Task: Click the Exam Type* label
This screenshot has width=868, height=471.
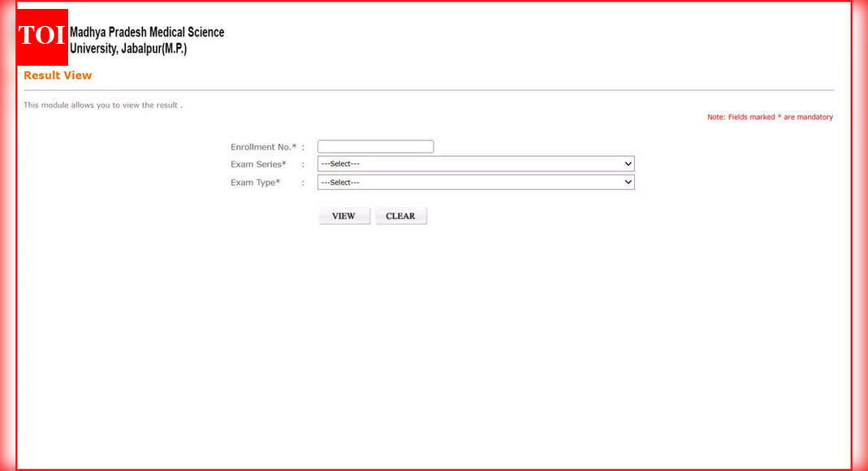Action: (x=255, y=183)
